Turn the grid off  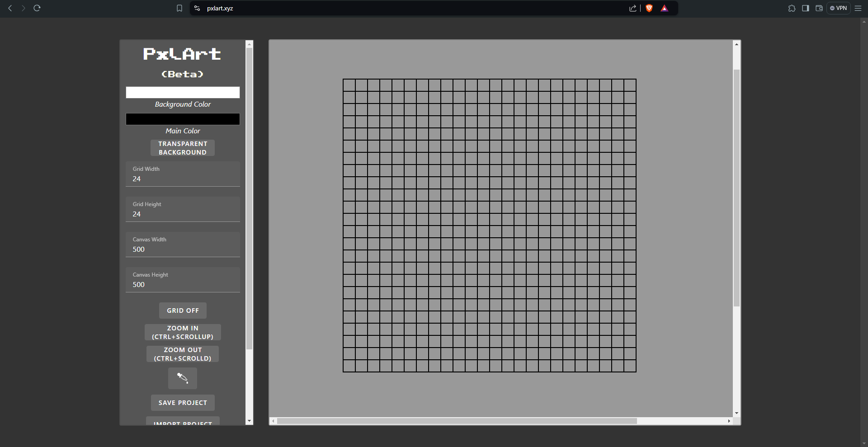[x=183, y=311]
